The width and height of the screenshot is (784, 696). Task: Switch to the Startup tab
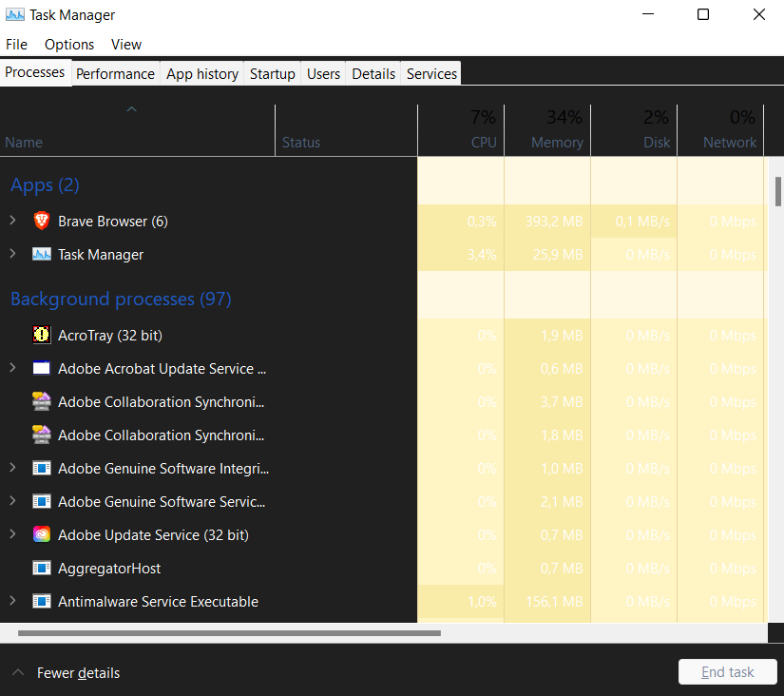coord(273,74)
